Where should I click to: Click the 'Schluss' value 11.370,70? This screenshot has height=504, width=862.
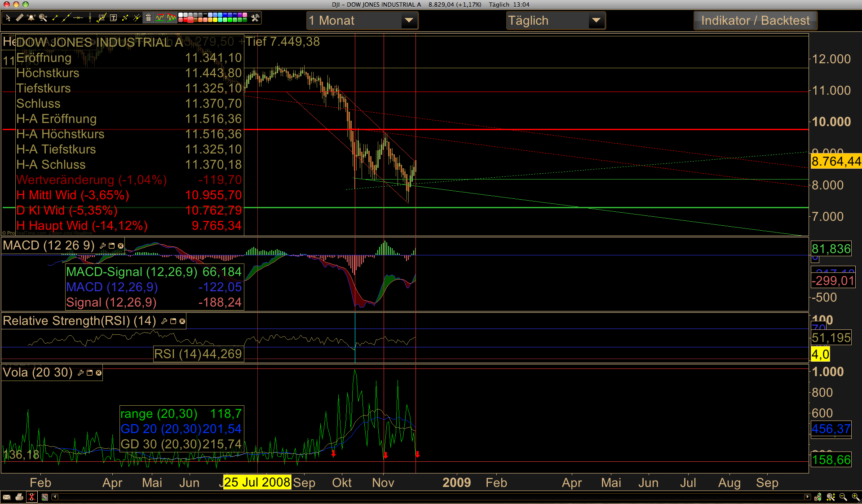213,104
